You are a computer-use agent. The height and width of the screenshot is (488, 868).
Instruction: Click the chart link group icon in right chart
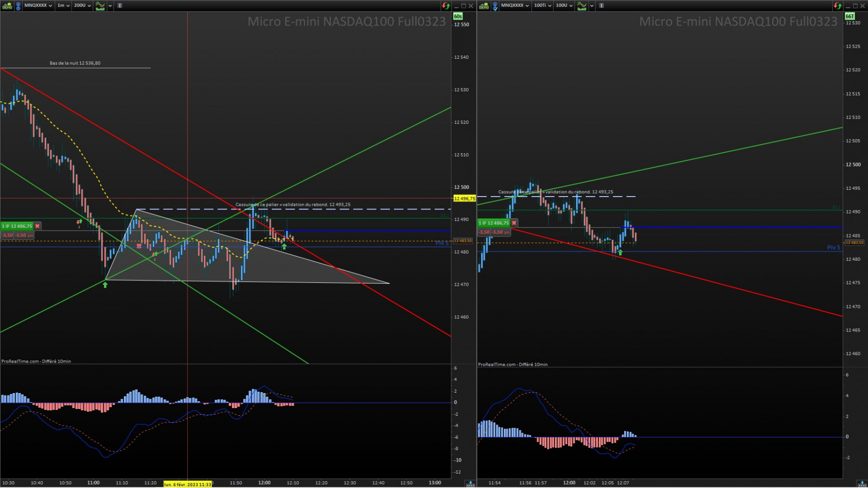pos(495,6)
